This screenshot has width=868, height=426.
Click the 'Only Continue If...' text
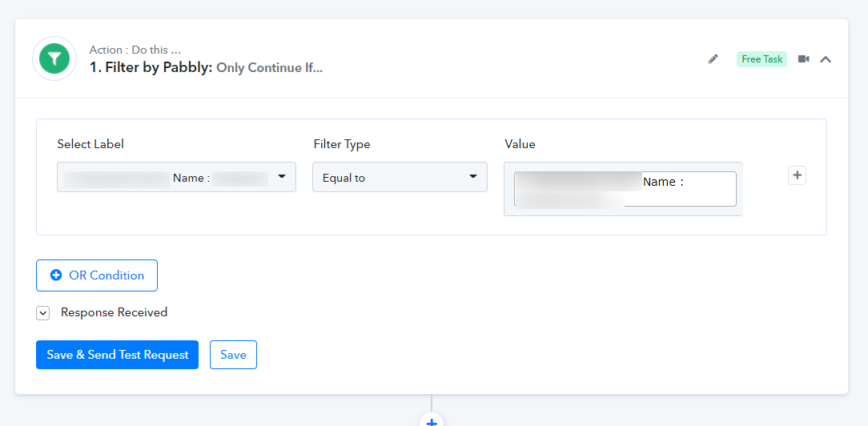point(269,68)
